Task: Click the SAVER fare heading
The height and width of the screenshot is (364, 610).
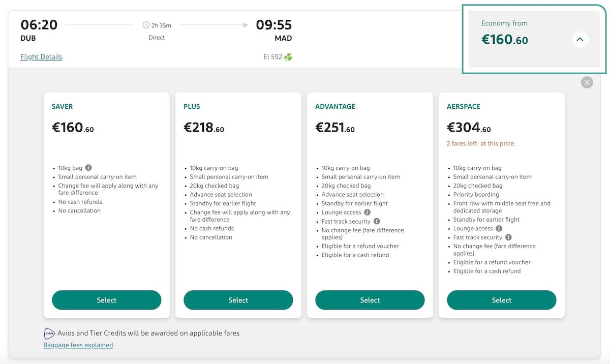Action: pyautogui.click(x=62, y=107)
